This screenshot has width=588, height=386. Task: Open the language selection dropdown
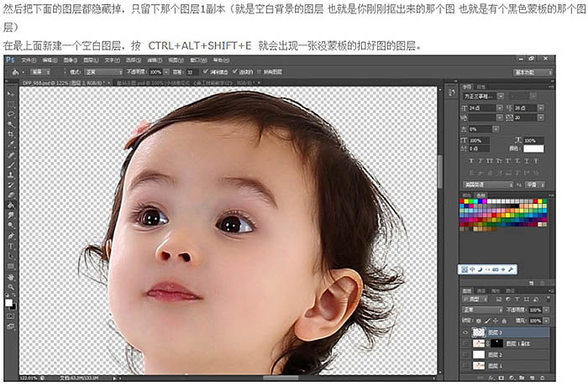(488, 185)
